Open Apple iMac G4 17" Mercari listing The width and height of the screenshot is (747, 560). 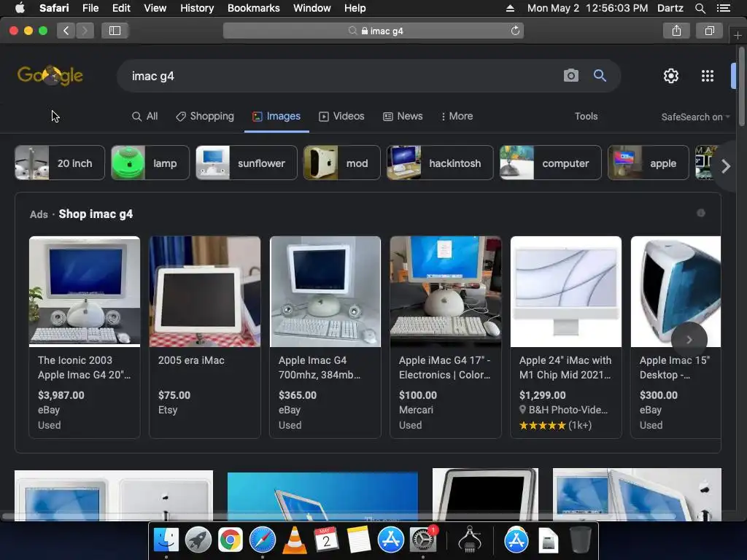446,337
